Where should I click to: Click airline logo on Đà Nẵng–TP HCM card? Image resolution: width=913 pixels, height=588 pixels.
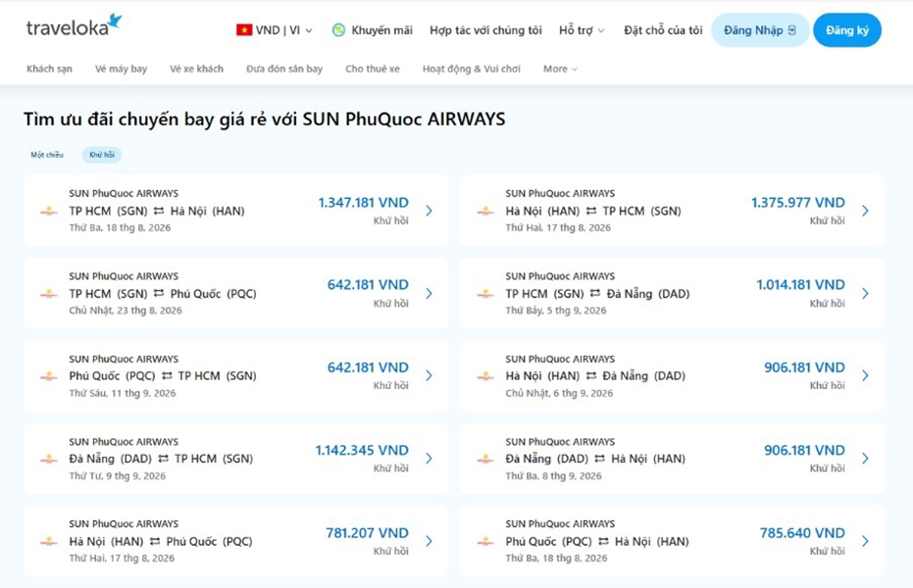49,459
